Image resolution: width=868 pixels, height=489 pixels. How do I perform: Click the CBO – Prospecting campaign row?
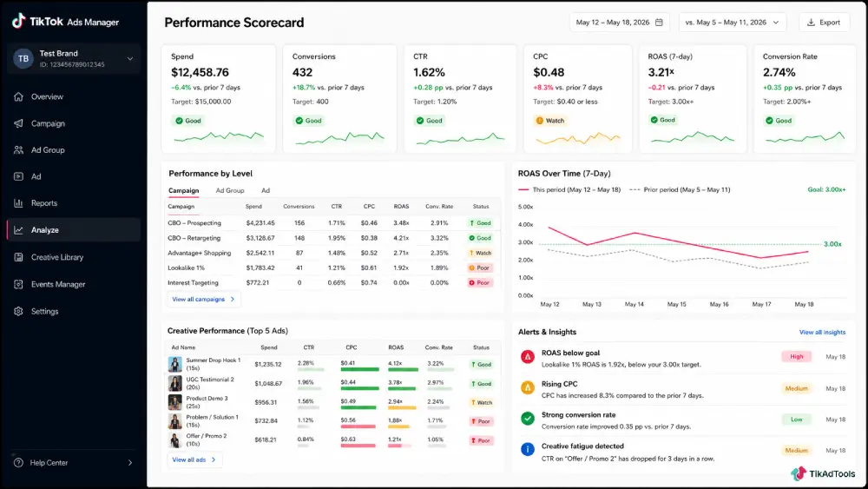pos(332,222)
